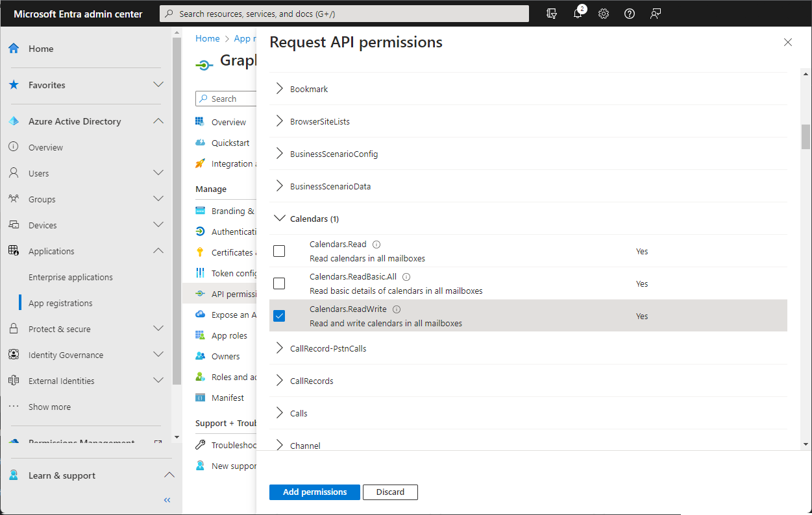Collapse the Applications submenu chevron

tap(158, 251)
